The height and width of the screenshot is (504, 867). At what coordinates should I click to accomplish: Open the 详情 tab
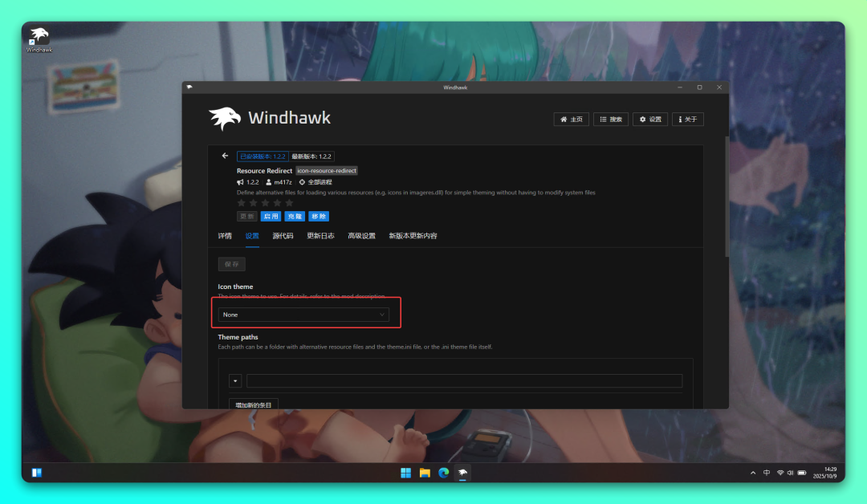225,236
